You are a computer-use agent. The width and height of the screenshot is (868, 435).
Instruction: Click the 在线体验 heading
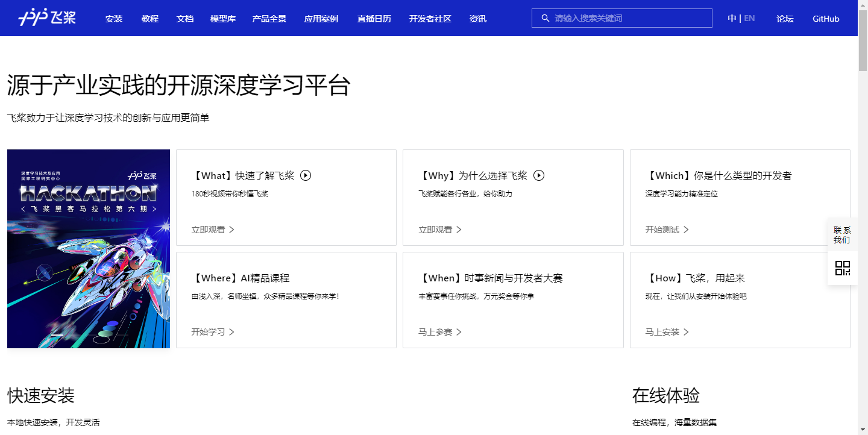666,396
